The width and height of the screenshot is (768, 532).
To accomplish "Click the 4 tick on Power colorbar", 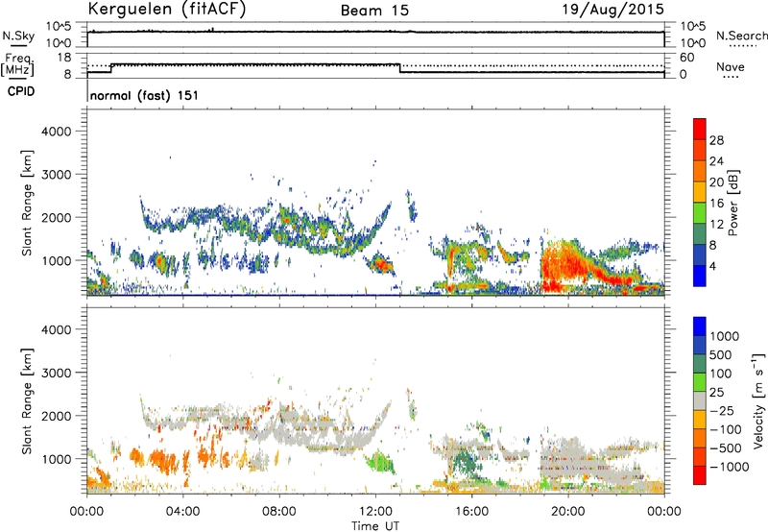I will 712,267.
